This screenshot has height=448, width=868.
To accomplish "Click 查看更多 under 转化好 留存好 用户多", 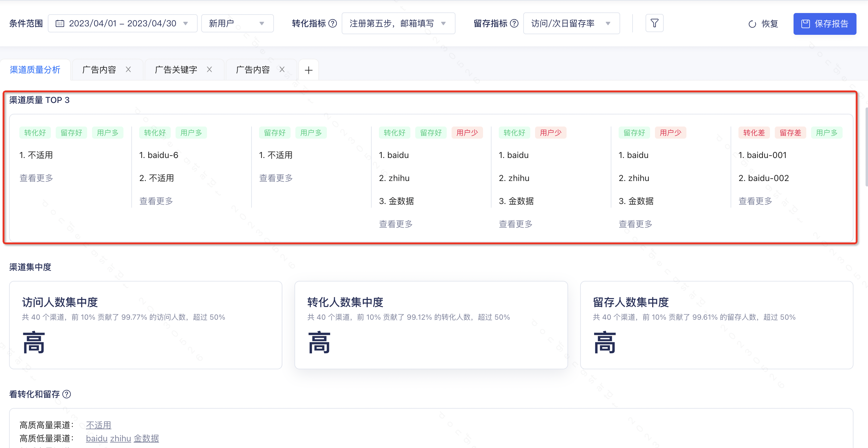I will [36, 178].
